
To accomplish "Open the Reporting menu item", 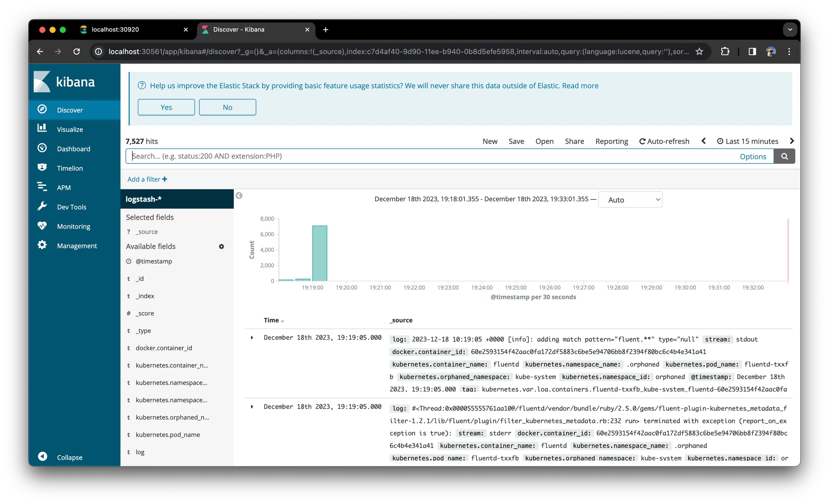I will [611, 141].
